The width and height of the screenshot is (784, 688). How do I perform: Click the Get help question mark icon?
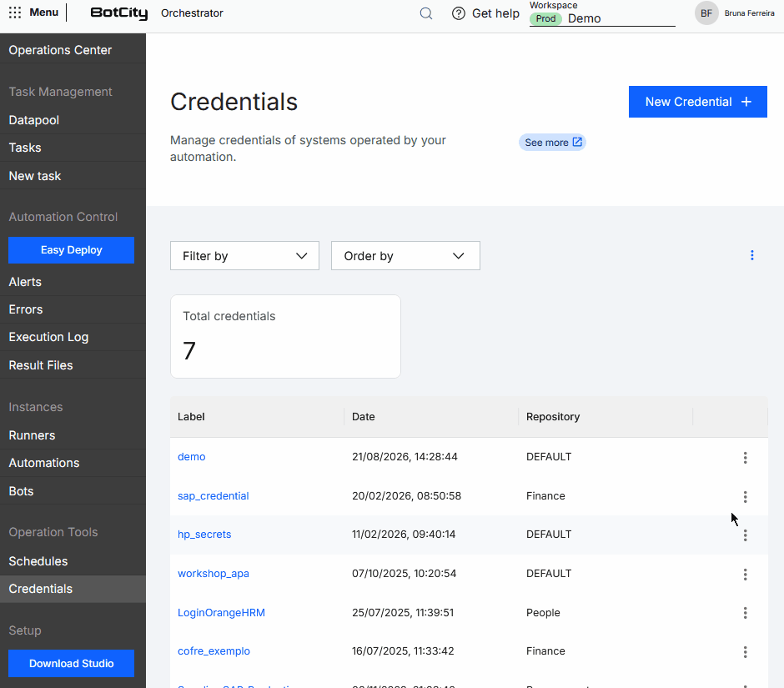click(459, 13)
